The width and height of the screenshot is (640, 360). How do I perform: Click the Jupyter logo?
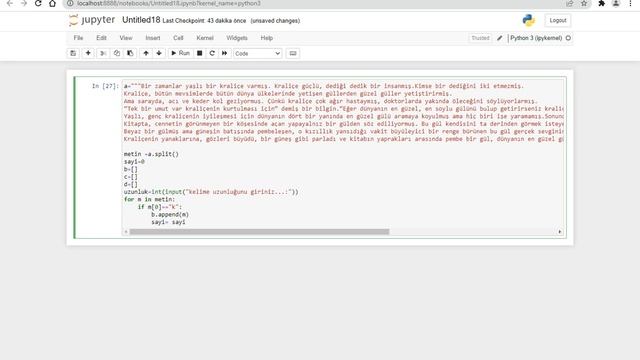(x=92, y=20)
